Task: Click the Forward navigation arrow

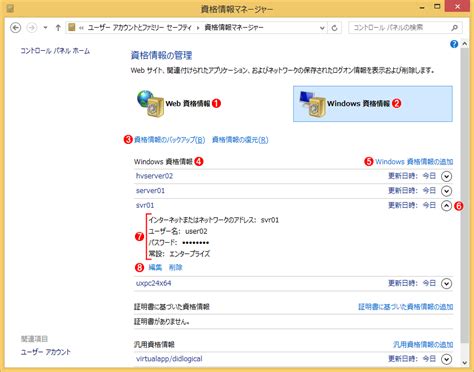Action: tap(32, 28)
